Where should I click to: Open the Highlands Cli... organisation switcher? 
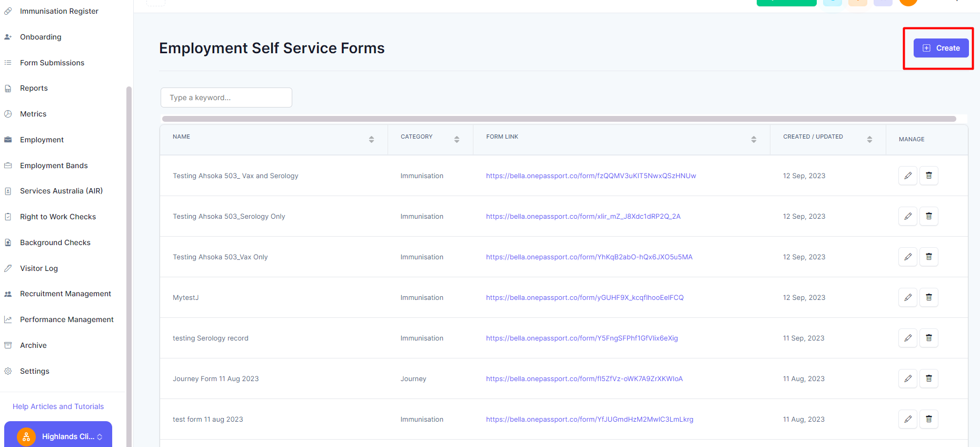click(58, 435)
